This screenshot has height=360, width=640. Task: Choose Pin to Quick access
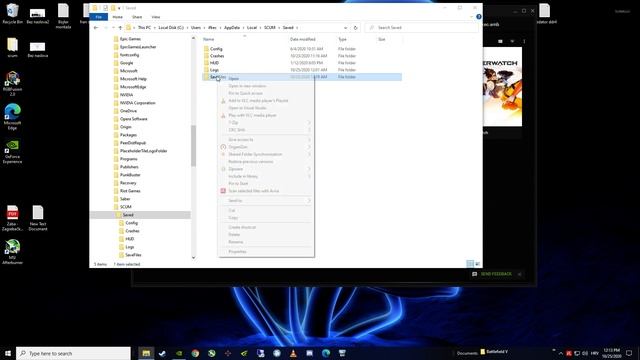pyautogui.click(x=266, y=93)
